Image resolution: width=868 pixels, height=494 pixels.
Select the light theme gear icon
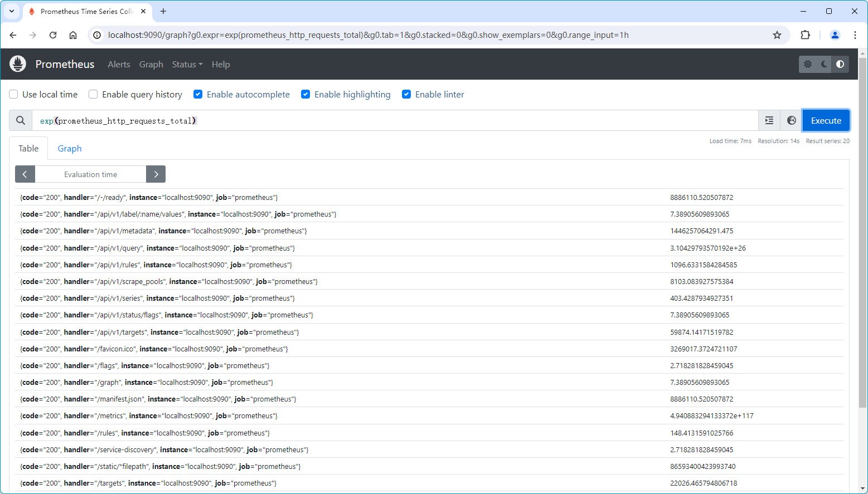tap(808, 64)
